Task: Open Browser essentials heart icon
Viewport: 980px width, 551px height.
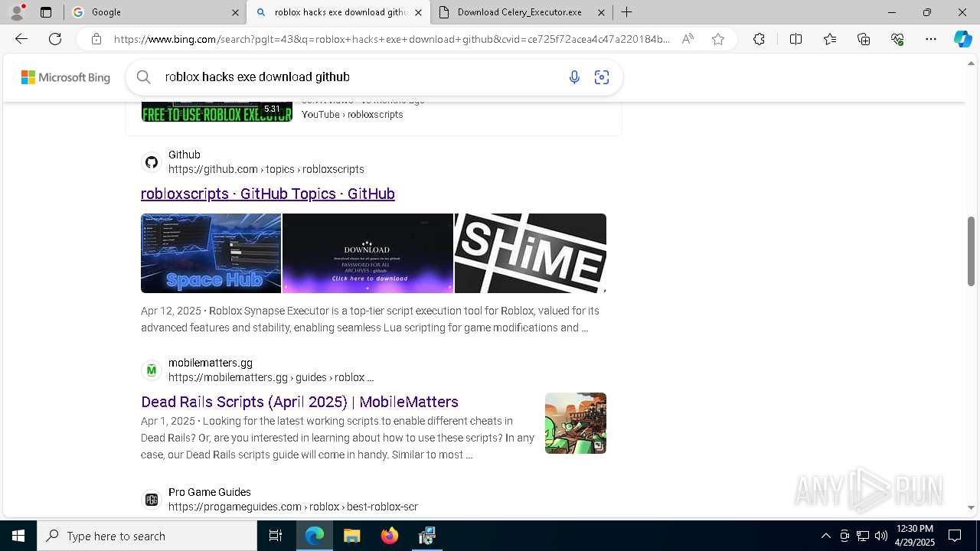Action: pyautogui.click(x=897, y=39)
